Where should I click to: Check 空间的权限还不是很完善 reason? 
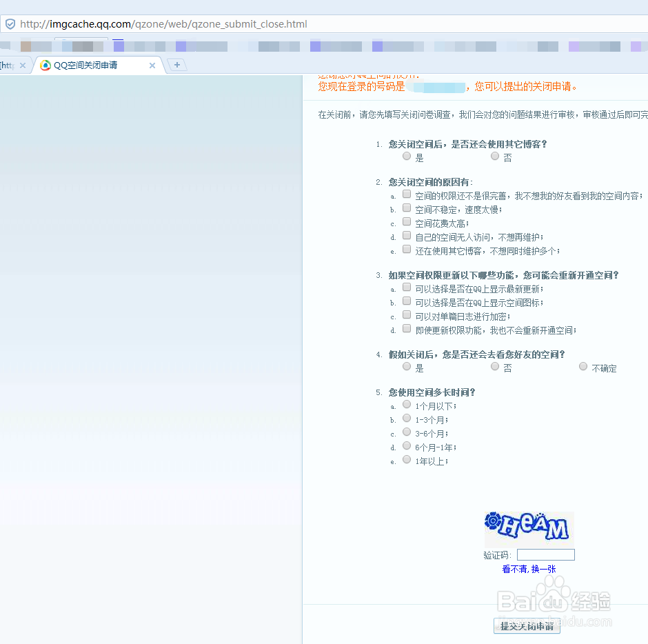(407, 194)
